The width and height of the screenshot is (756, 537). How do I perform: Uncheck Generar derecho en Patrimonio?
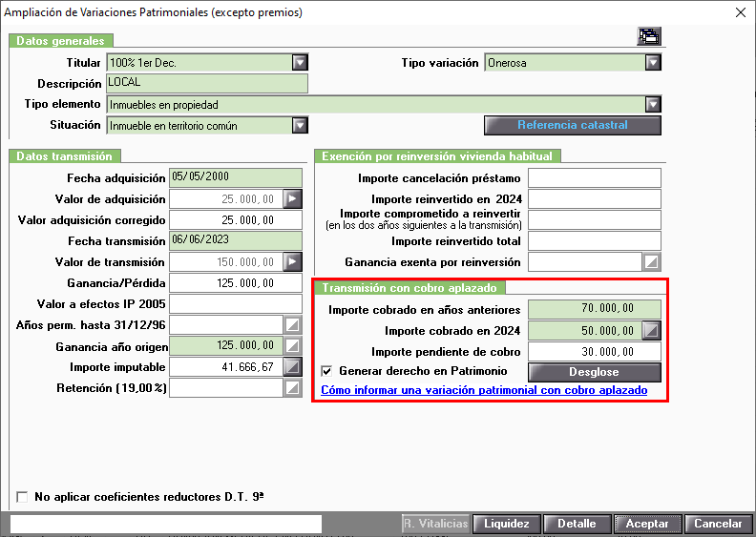coord(326,371)
